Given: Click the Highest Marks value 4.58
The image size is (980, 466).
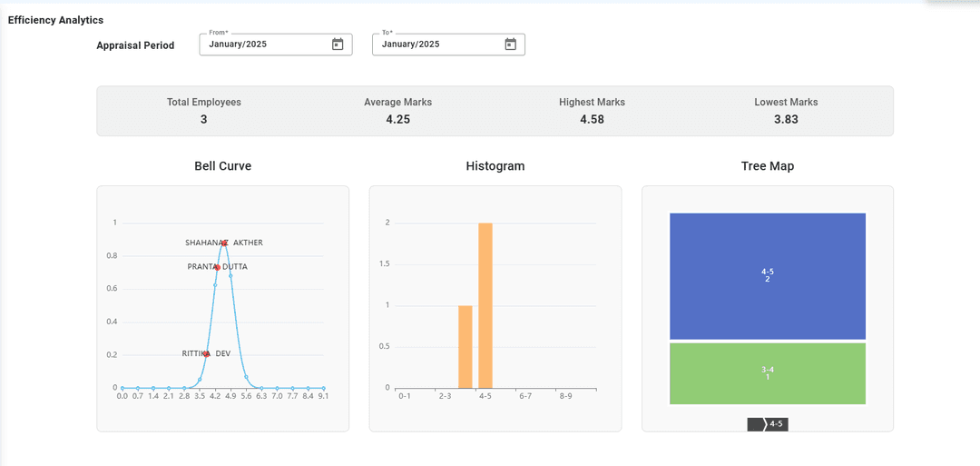Looking at the screenshot, I should pos(592,119).
